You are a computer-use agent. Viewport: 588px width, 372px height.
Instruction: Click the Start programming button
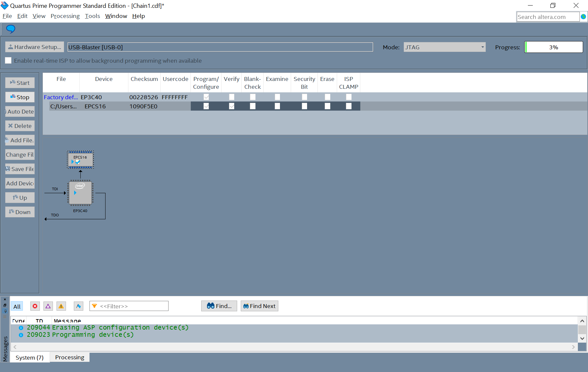pos(20,83)
